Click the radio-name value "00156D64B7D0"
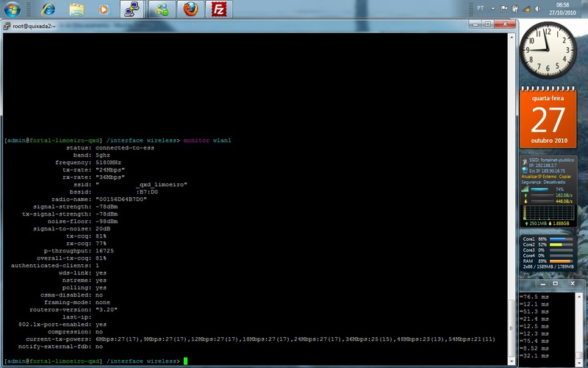 pyautogui.click(x=121, y=199)
